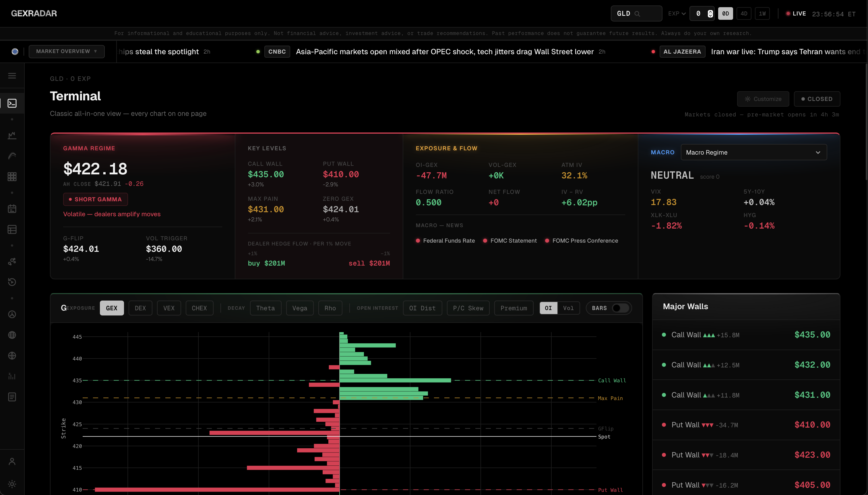Select the CHEX exposure tab
Screen dimensions: 868x495
coord(199,308)
